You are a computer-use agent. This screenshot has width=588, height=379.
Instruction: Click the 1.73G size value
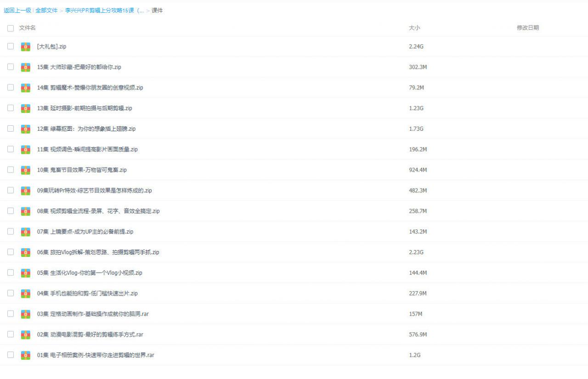416,129
